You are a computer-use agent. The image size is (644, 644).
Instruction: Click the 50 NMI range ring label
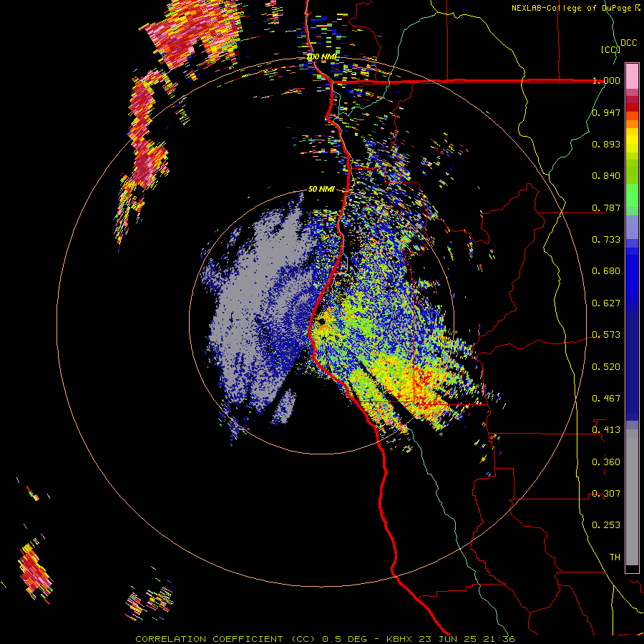321,189
